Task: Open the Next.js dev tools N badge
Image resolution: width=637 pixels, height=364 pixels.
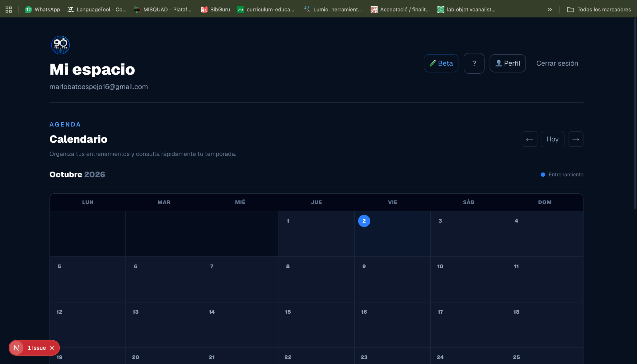Action: [x=16, y=348]
